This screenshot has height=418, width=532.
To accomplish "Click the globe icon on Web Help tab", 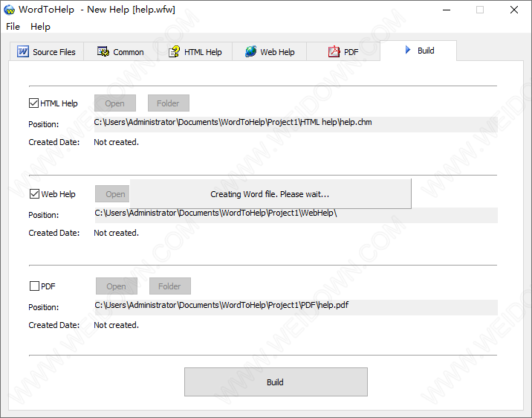I will [250, 51].
